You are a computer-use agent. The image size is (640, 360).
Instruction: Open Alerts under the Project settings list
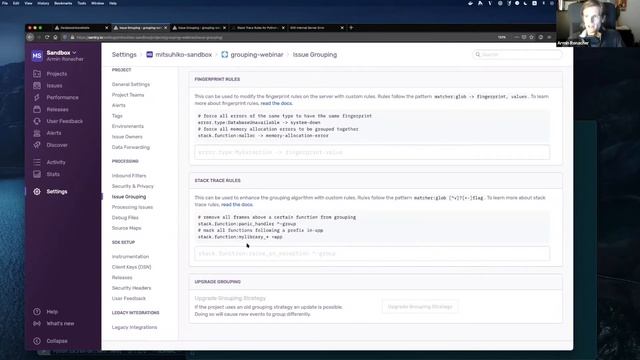[118, 105]
